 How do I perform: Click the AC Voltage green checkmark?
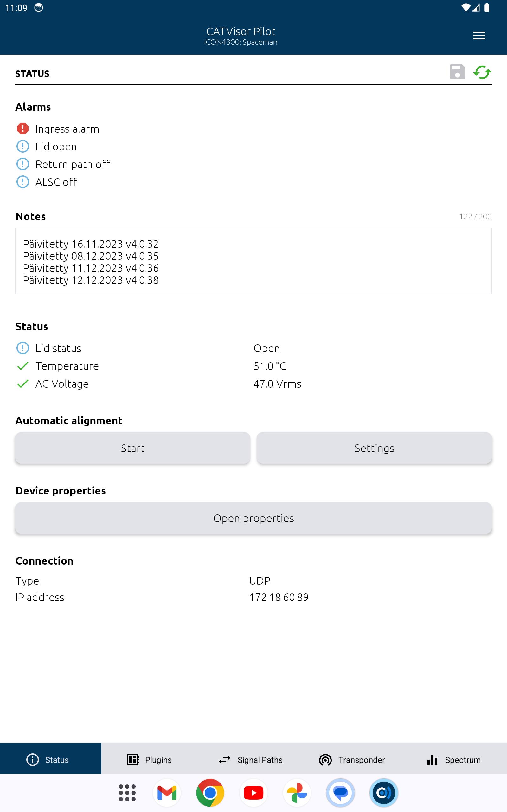click(23, 383)
